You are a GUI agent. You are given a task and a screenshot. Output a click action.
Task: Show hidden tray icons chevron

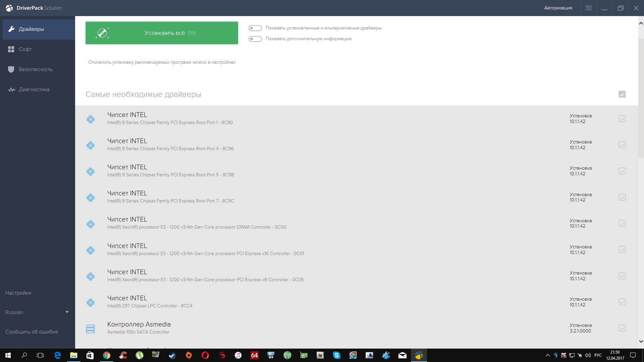(x=547, y=355)
